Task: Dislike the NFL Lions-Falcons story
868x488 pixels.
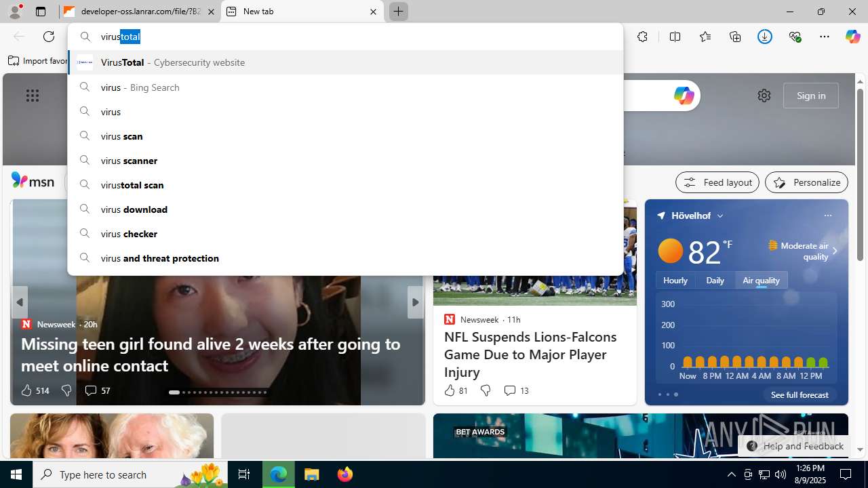Action: coord(486,390)
